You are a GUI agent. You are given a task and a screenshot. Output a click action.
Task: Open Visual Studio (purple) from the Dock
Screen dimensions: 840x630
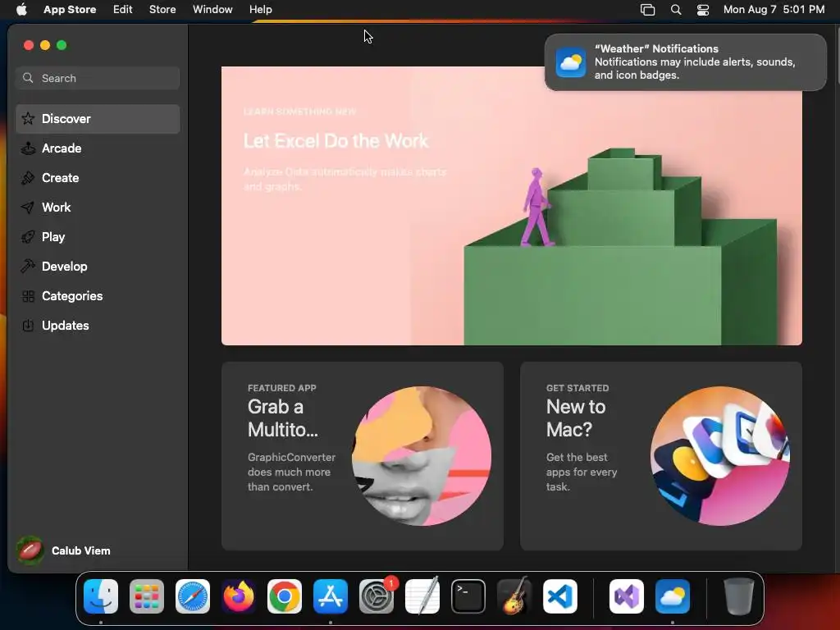[627, 596]
